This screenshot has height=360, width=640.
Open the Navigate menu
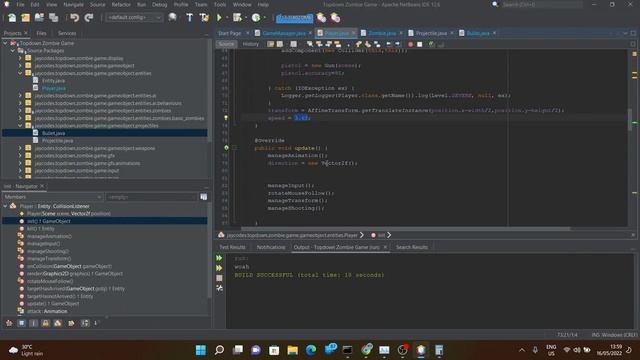[x=73, y=4]
